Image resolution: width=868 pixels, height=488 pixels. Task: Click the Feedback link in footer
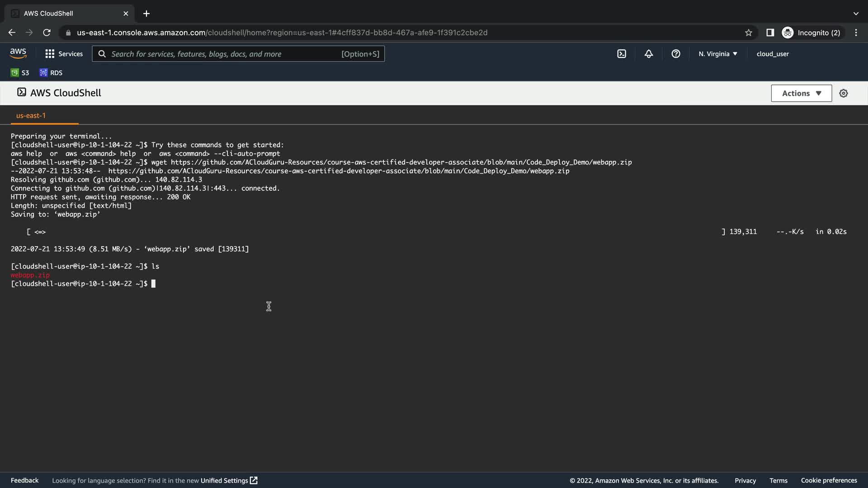click(x=24, y=480)
